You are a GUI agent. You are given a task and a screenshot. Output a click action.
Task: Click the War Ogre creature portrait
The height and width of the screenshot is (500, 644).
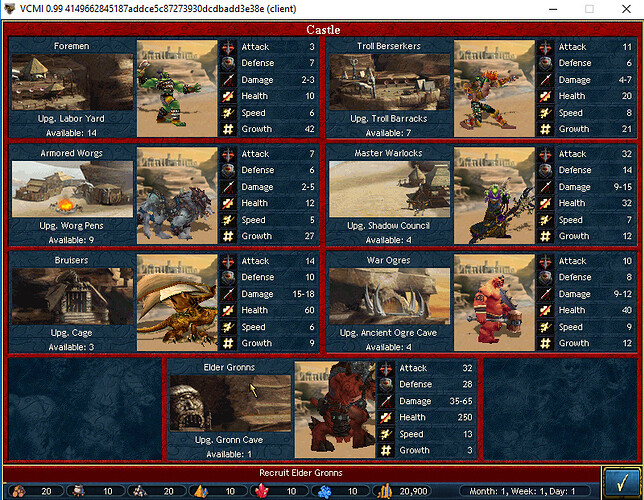[494, 302]
